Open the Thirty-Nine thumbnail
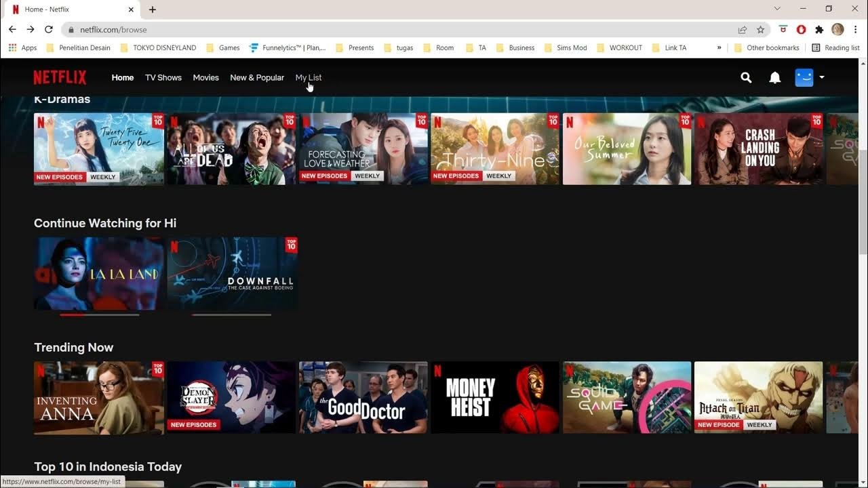Screen dimensions: 868x488 (495, 149)
